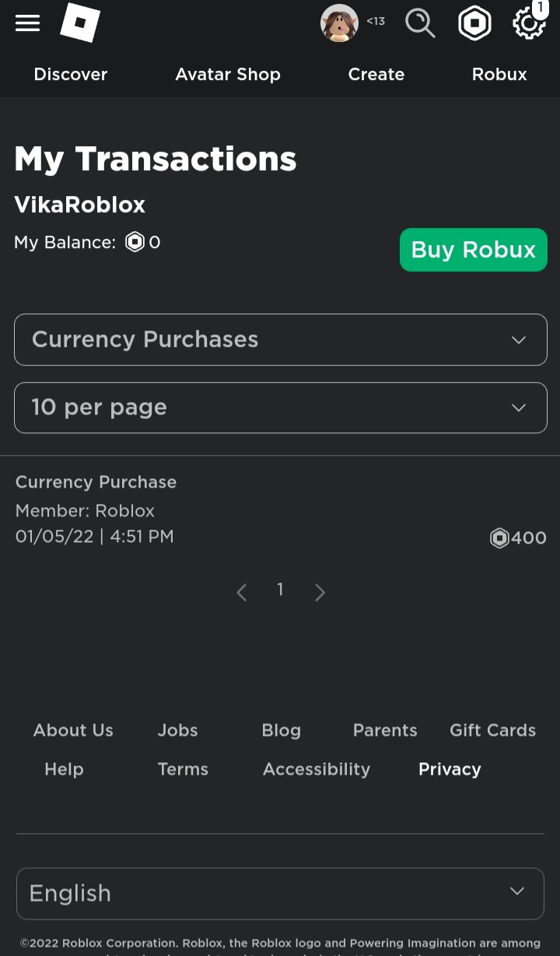Visit the Privacy footer link
The image size is (560, 956).
[450, 769]
